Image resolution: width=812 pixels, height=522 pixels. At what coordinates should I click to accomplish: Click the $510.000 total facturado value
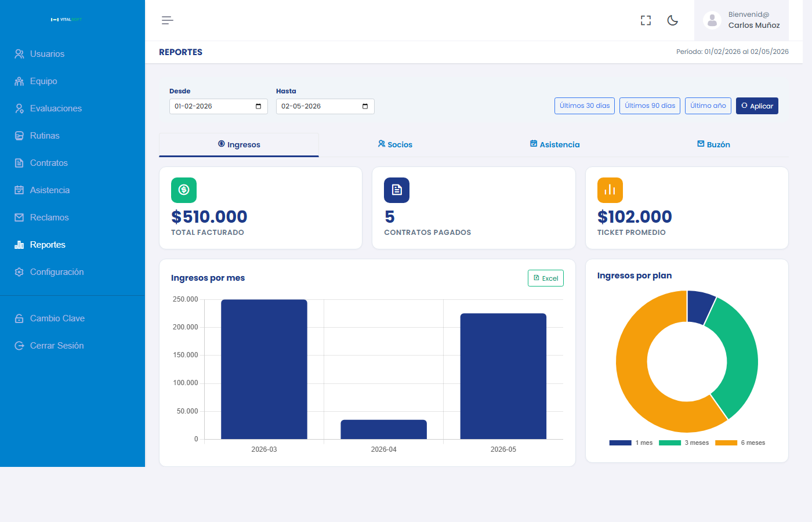pyautogui.click(x=209, y=217)
